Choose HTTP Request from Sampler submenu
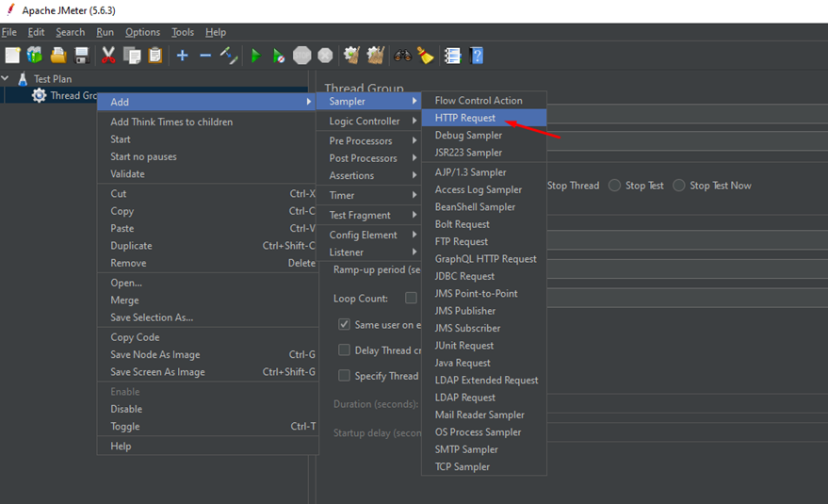This screenshot has width=828, height=504. tap(465, 118)
